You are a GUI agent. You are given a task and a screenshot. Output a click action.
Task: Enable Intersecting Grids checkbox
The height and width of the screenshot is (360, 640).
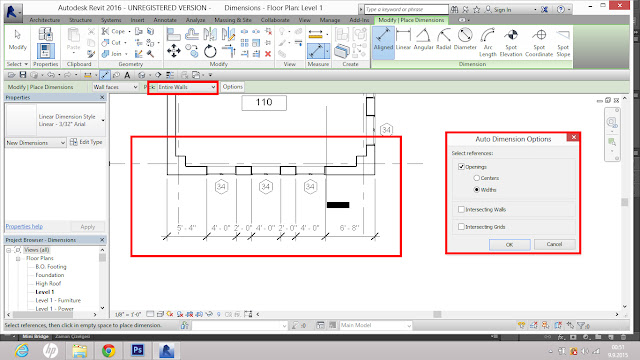[x=461, y=227]
